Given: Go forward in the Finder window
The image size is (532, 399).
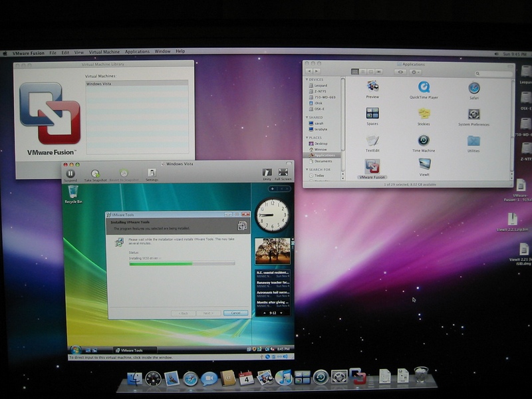Looking at the screenshot, I should point(317,71).
